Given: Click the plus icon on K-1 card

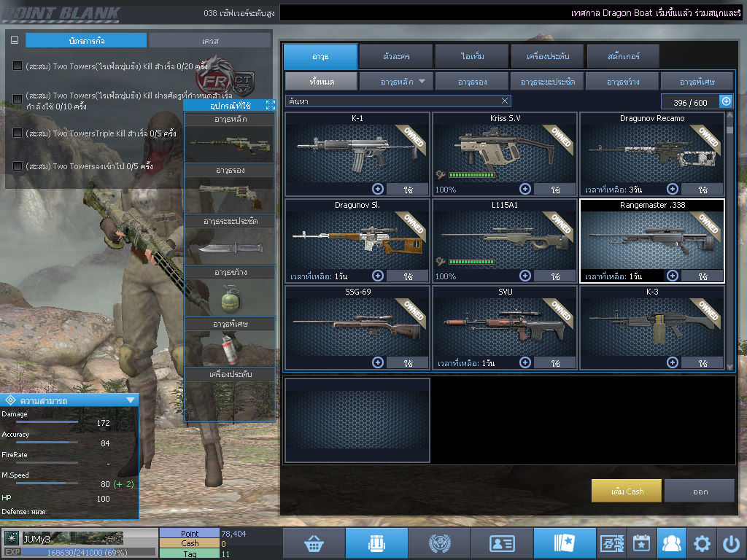Looking at the screenshot, I should (x=378, y=189).
